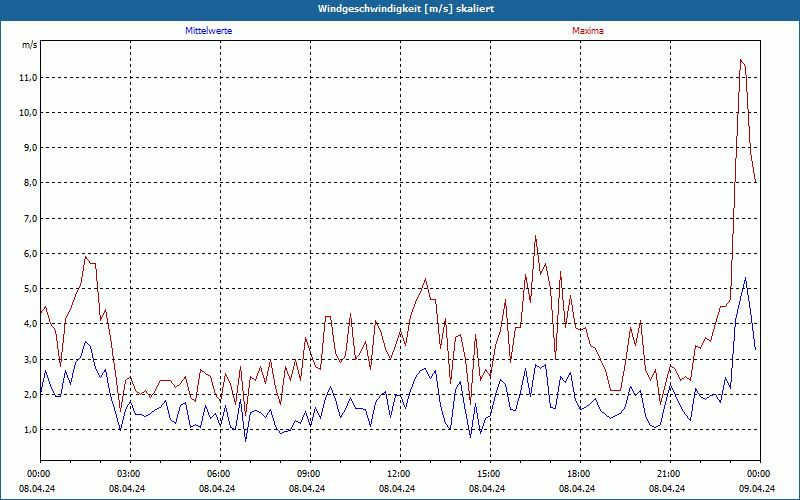Click the '10,0' y-axis value
This screenshot has height=500, width=800.
click(29, 113)
